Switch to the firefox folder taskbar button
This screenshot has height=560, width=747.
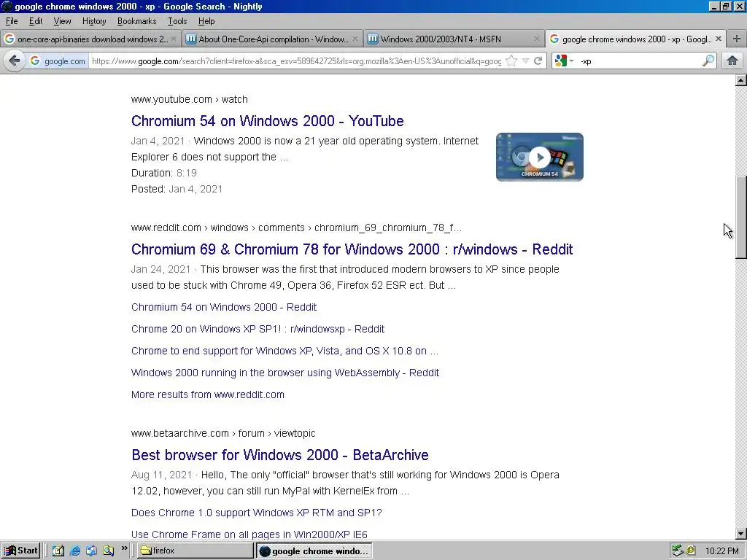point(196,551)
